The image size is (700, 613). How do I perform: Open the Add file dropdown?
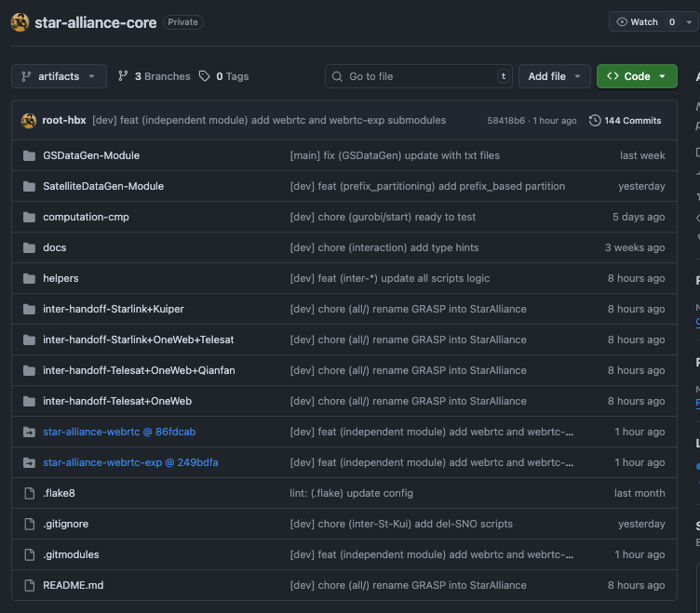coord(555,76)
